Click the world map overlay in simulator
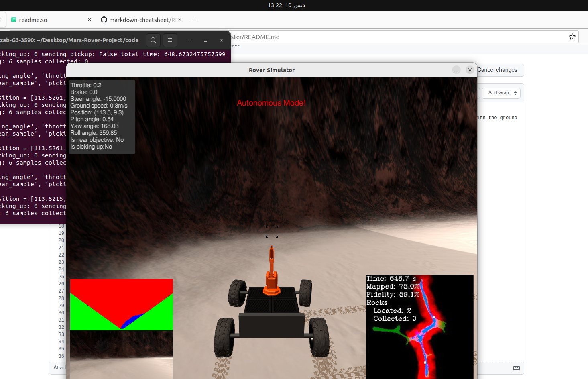 pos(419,327)
